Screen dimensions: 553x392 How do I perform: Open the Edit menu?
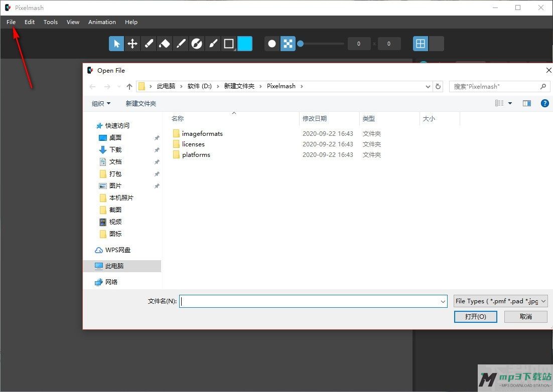tap(30, 22)
